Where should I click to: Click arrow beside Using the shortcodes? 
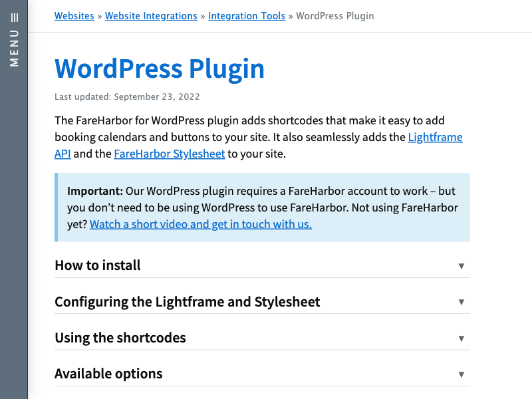point(461,338)
